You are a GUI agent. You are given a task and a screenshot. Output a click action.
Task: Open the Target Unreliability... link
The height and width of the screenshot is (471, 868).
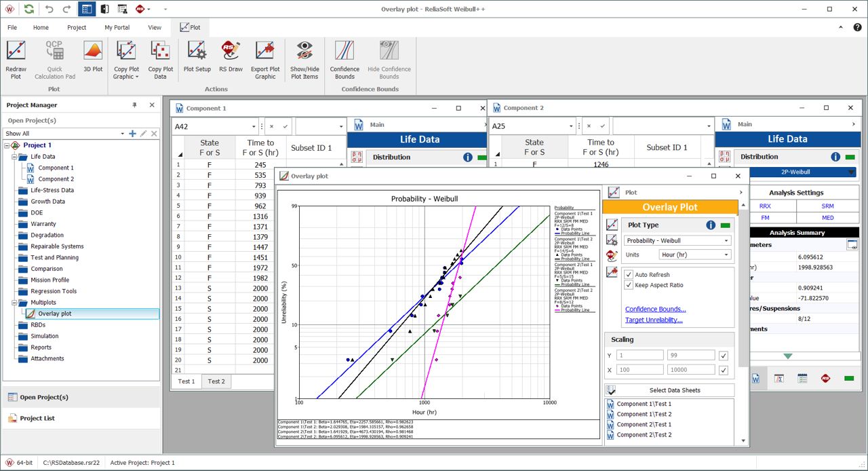coord(654,320)
